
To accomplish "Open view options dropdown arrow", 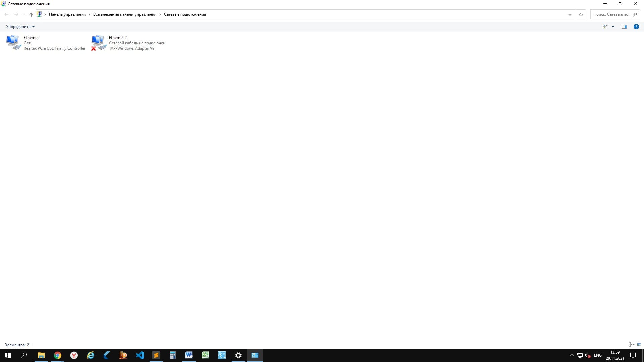I will pyautogui.click(x=613, y=27).
